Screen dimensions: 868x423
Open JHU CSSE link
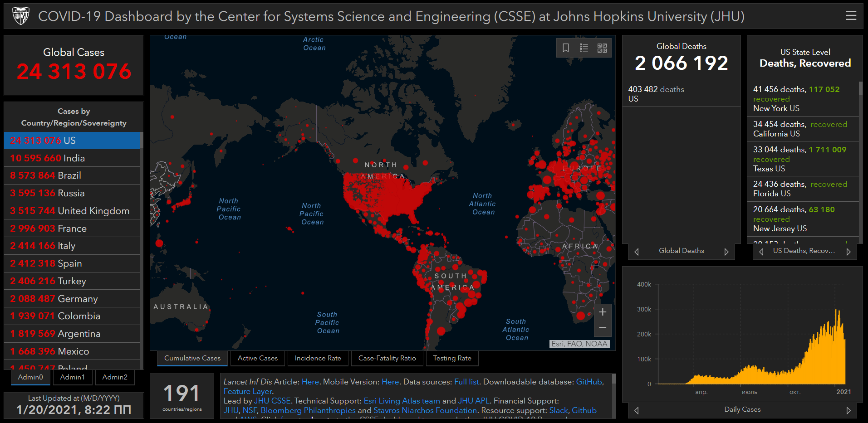click(272, 401)
